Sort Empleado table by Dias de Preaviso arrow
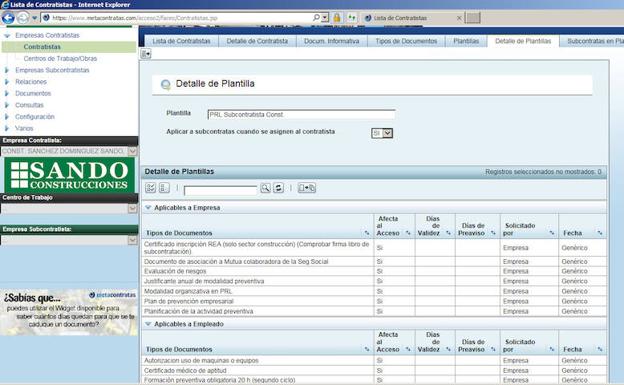 click(493, 349)
